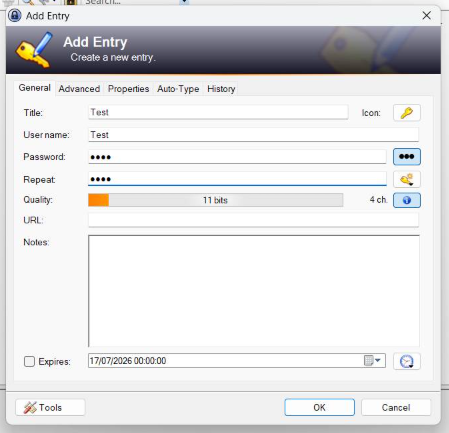Click into the Repeat password field
Screen dimensions: 449x433
(237, 179)
